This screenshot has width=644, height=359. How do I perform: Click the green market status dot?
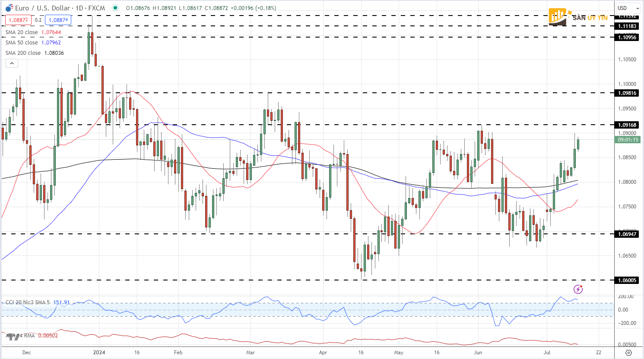point(115,8)
